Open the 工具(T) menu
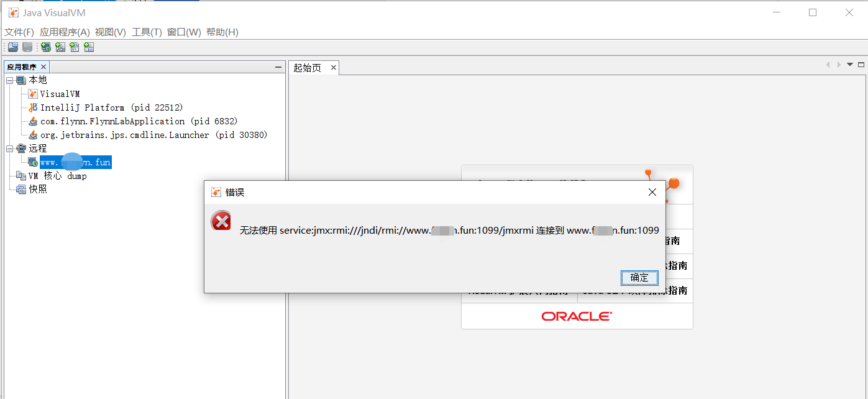Screen dimensions: 868x399 coord(147,32)
